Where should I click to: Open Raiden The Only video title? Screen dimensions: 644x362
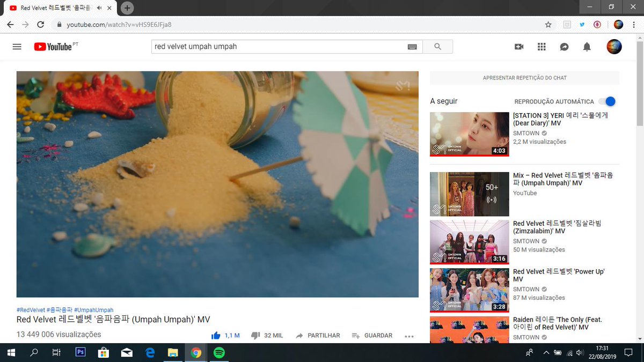558,323
